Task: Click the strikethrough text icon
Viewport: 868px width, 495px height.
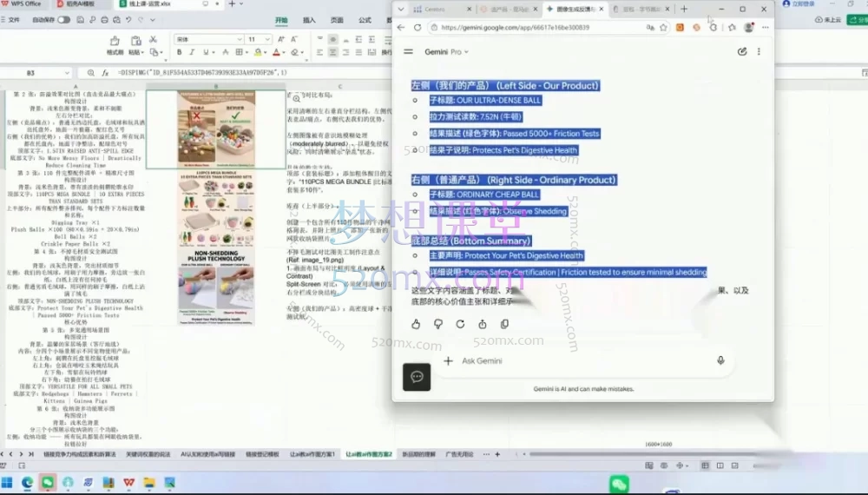Action: pyautogui.click(x=226, y=52)
